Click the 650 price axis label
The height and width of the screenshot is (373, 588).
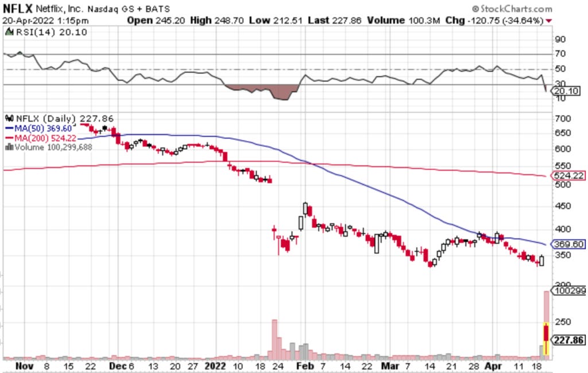tap(563, 133)
